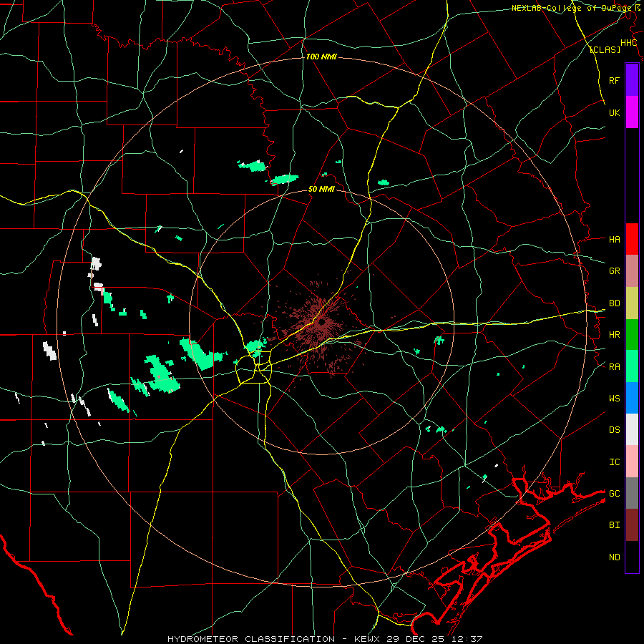The height and width of the screenshot is (644, 644).
Task: Click the KEWX radar site center
Action: tap(321, 323)
